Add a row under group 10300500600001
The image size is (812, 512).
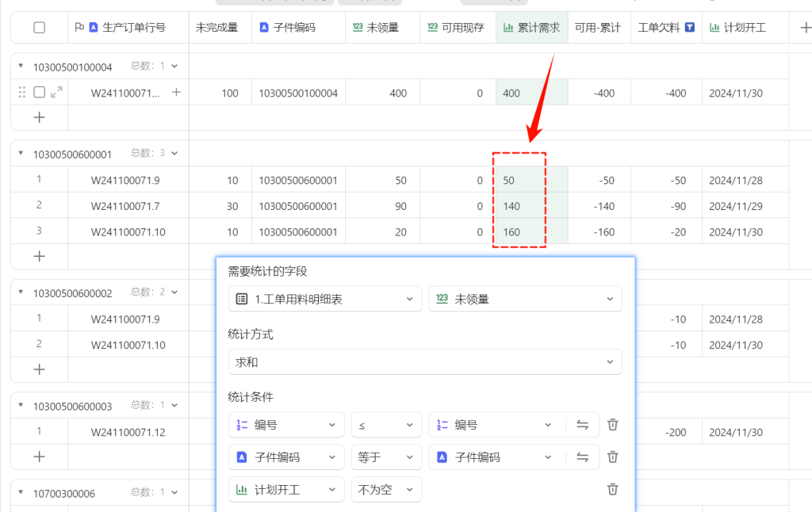40,256
